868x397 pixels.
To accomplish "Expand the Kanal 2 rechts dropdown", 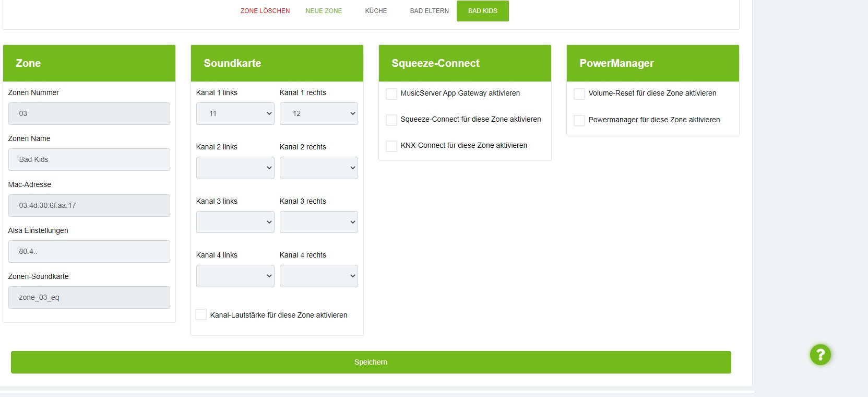I will [319, 168].
